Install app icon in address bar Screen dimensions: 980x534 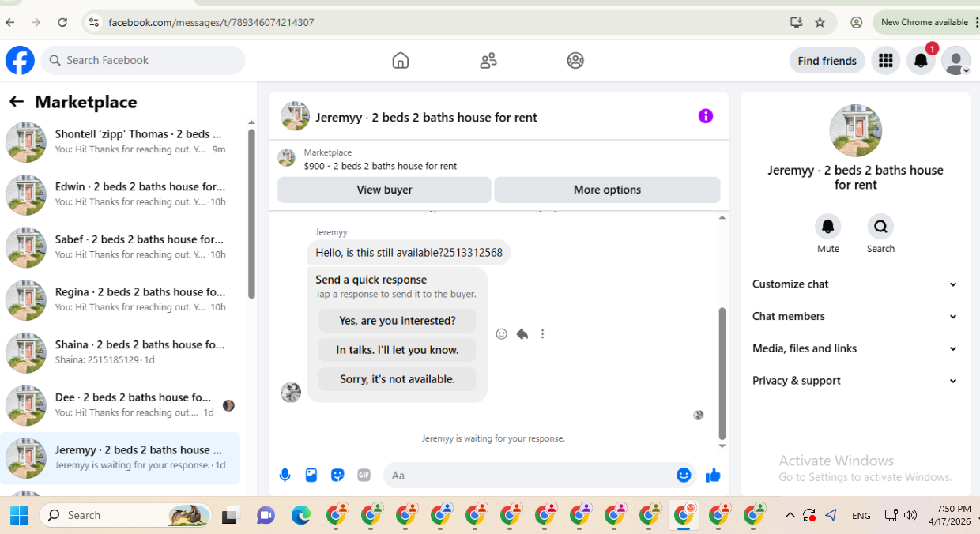pos(796,22)
